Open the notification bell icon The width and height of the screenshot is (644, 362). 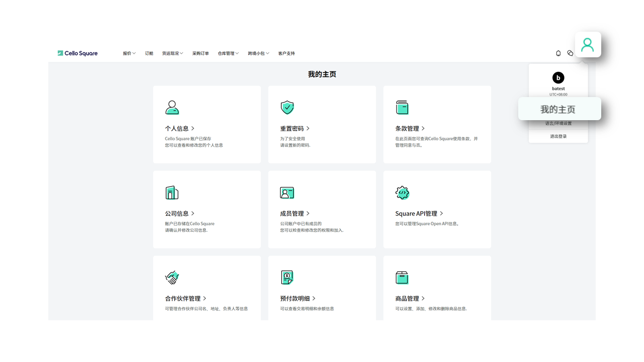pos(558,53)
